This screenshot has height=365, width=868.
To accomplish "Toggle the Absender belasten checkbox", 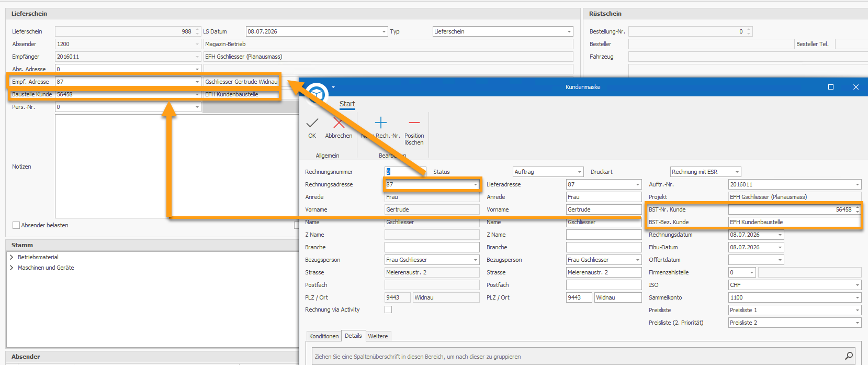I will (x=16, y=225).
